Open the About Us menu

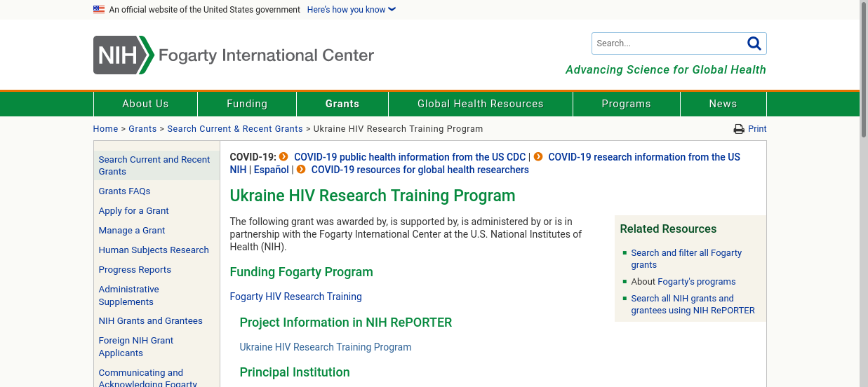145,104
